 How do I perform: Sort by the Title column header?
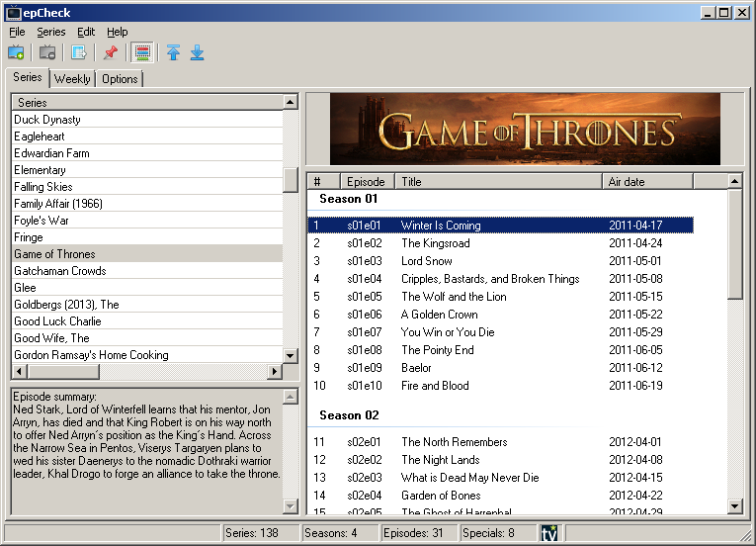(x=498, y=182)
